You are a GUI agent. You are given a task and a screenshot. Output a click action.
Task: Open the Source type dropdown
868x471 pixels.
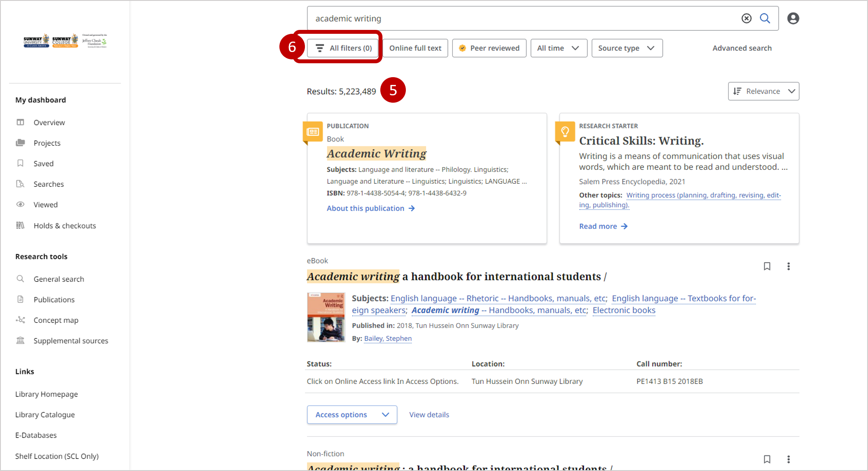[627, 48]
